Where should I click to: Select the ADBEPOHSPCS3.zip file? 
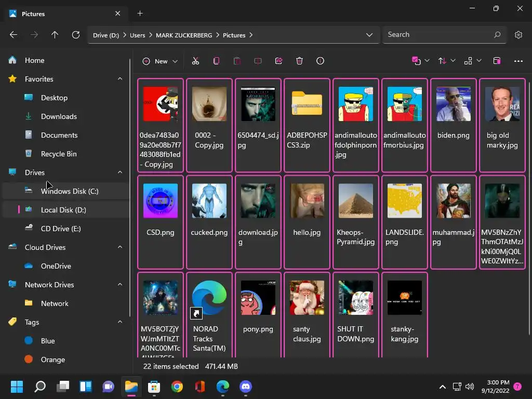coord(307,125)
